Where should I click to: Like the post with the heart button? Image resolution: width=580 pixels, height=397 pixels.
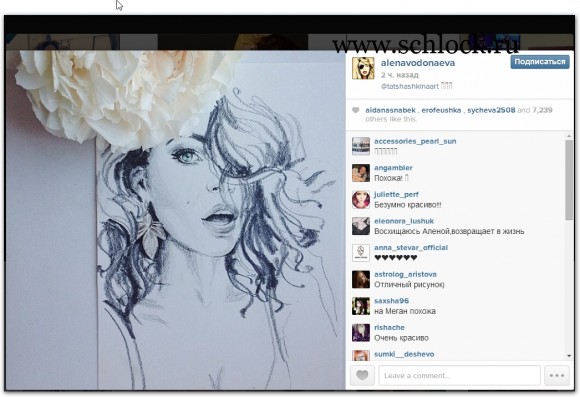[x=362, y=375]
